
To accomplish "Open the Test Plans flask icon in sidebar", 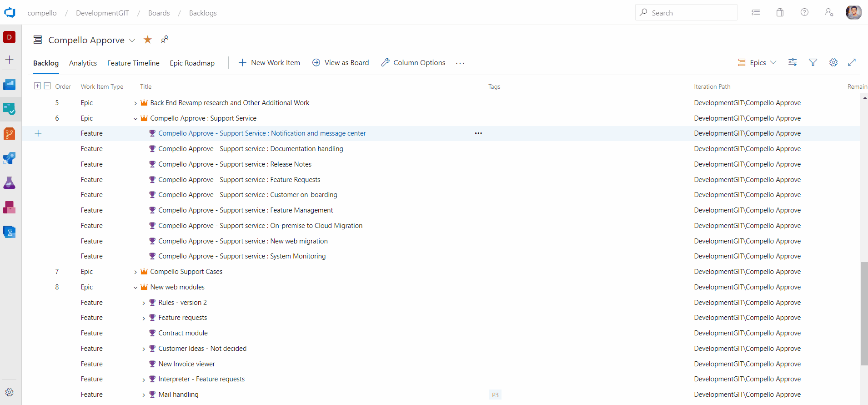I will [10, 182].
